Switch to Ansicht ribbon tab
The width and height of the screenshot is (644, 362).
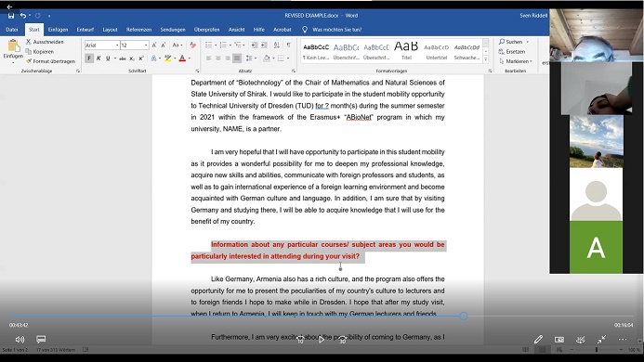point(237,30)
